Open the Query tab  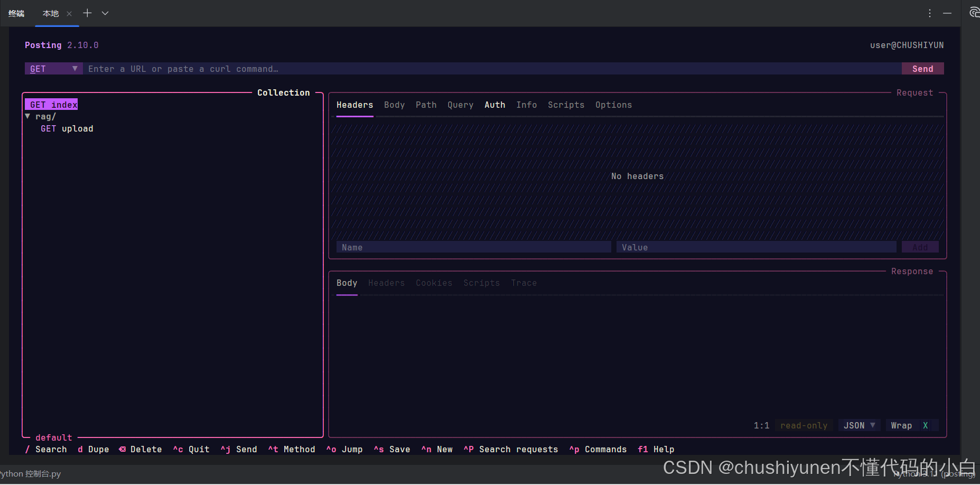point(460,105)
